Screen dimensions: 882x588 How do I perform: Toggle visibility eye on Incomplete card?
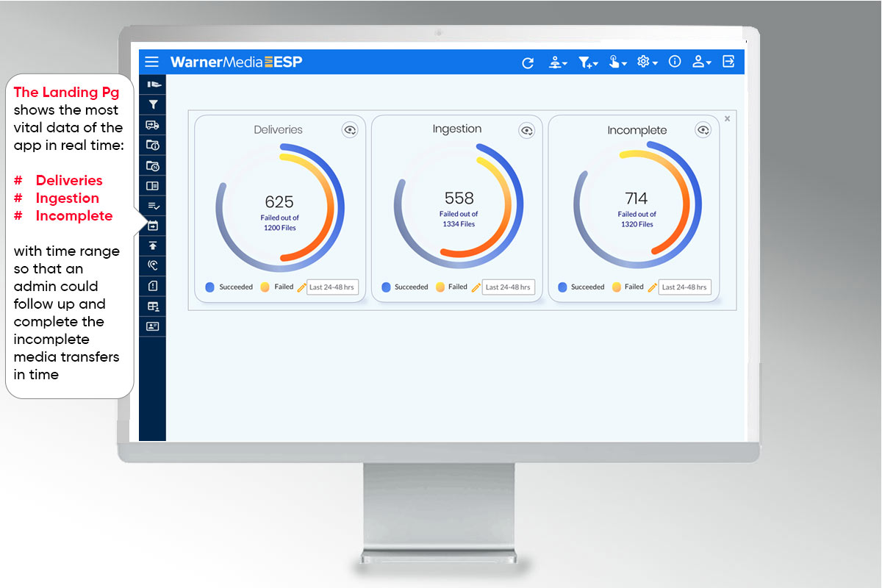703,131
